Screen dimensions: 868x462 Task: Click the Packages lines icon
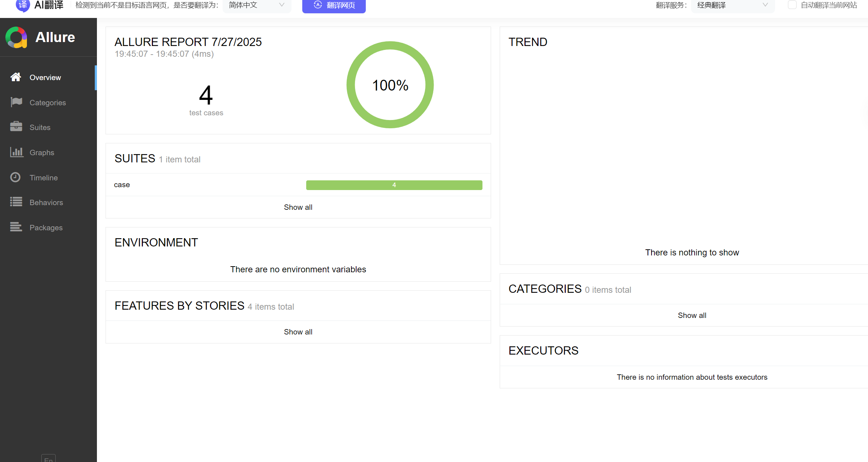click(16, 227)
